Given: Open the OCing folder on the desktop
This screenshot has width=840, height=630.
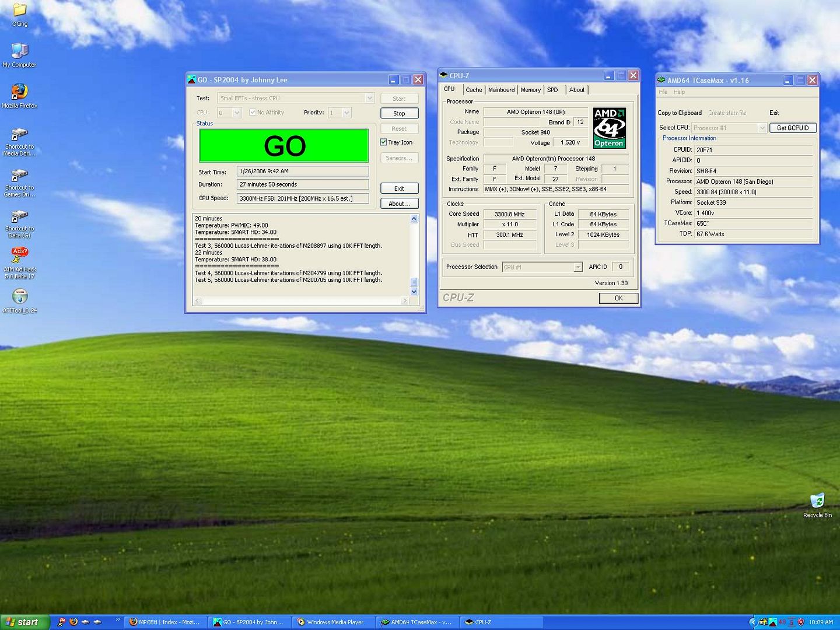Looking at the screenshot, I should pos(19,14).
